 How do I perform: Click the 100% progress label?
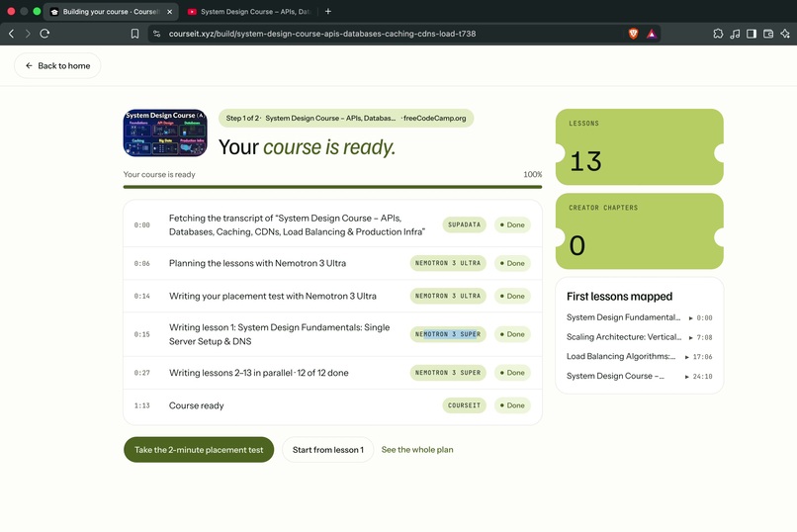(533, 174)
